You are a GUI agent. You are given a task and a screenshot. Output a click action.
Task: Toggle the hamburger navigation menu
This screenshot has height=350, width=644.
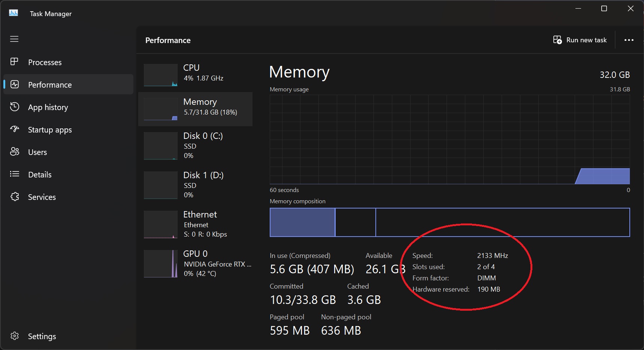coord(14,39)
